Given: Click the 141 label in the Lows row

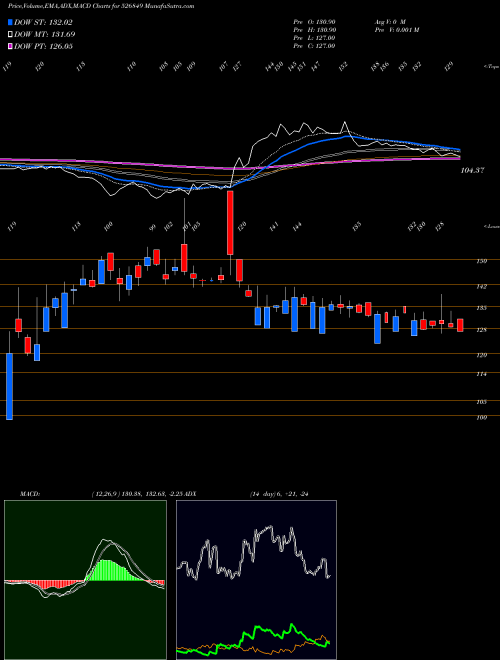Looking at the screenshot, I should [x=274, y=227].
